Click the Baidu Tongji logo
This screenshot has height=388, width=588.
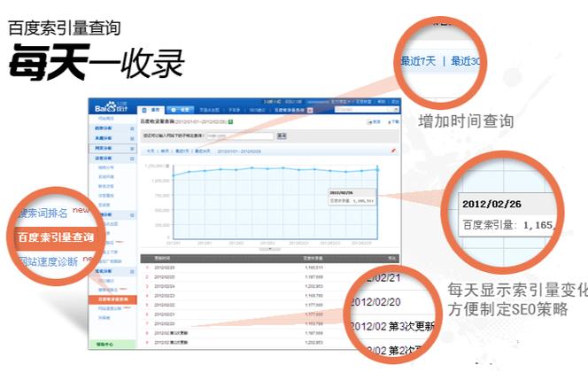pos(111,106)
